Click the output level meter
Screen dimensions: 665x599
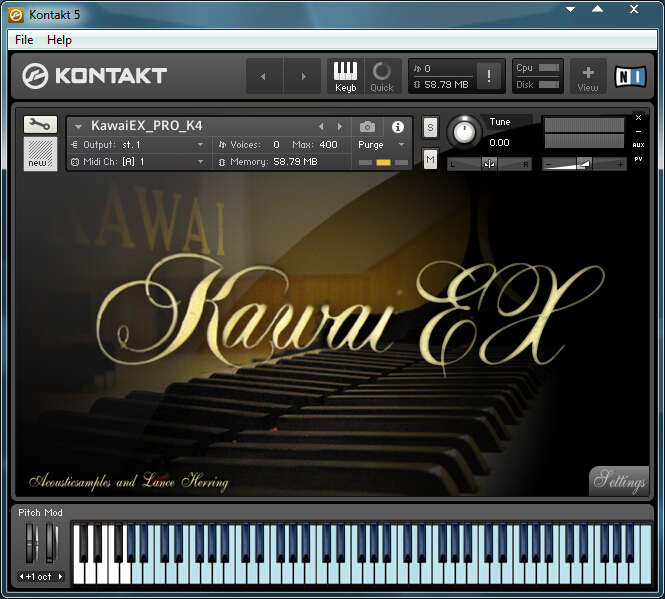click(584, 133)
